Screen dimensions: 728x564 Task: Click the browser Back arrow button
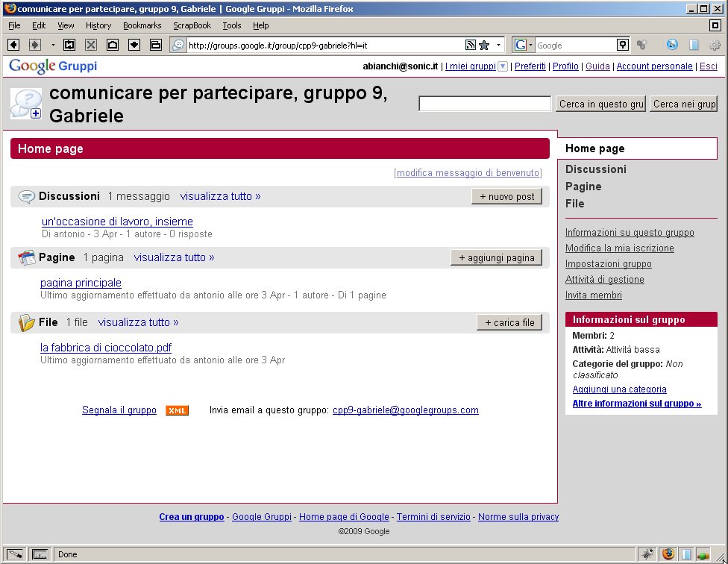tap(13, 45)
